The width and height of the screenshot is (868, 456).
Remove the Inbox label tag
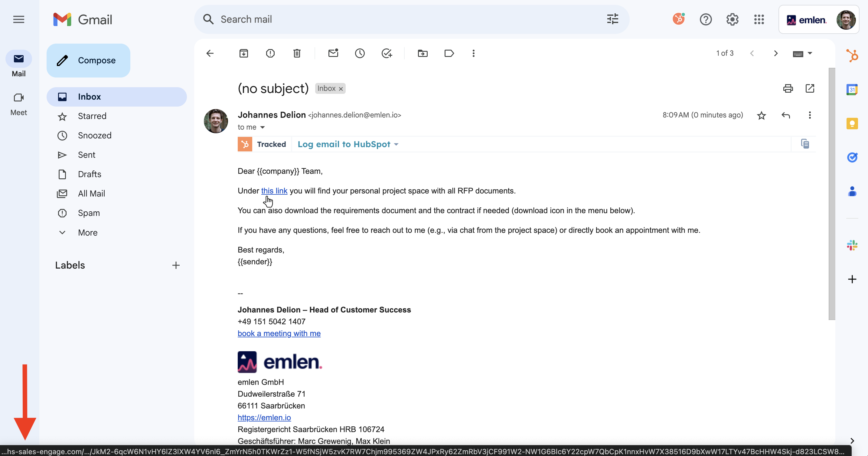pyautogui.click(x=341, y=89)
